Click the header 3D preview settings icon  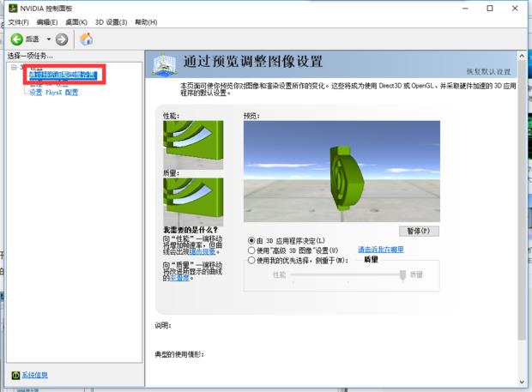[x=164, y=64]
